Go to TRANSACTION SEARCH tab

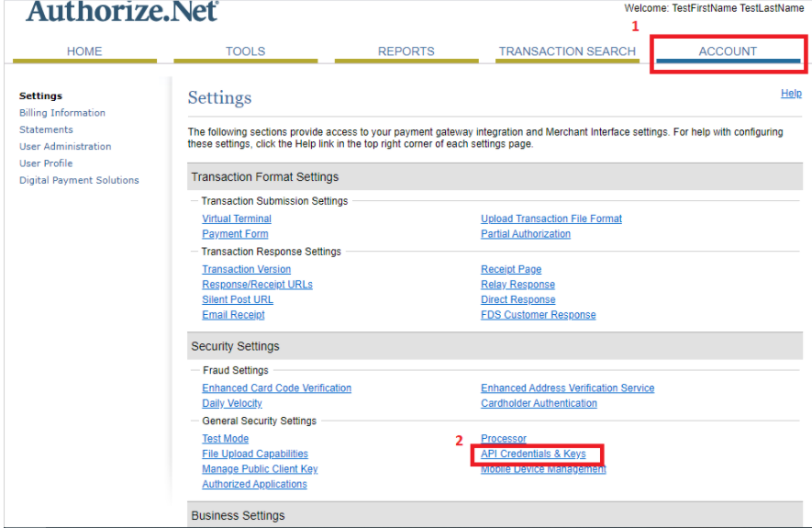coord(567,51)
